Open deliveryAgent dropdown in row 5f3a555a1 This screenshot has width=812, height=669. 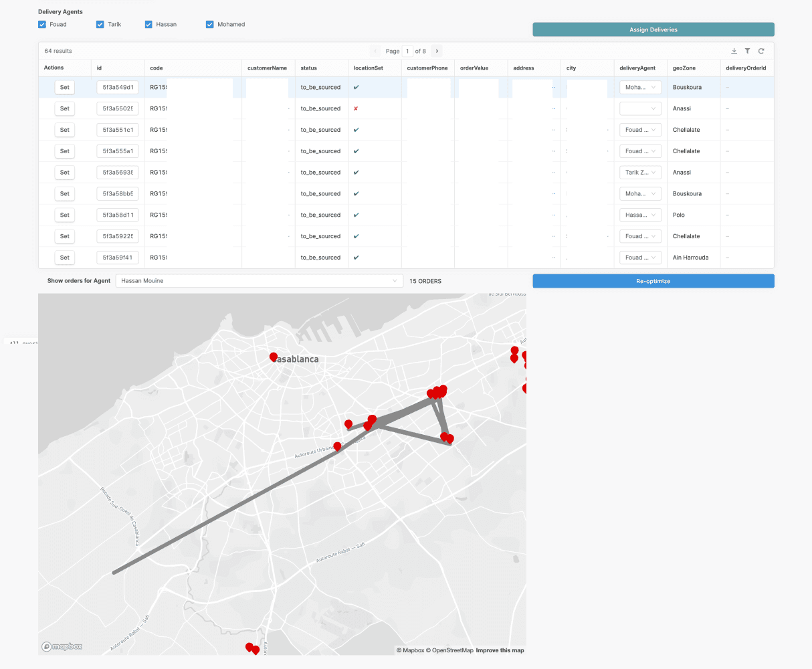[640, 151]
